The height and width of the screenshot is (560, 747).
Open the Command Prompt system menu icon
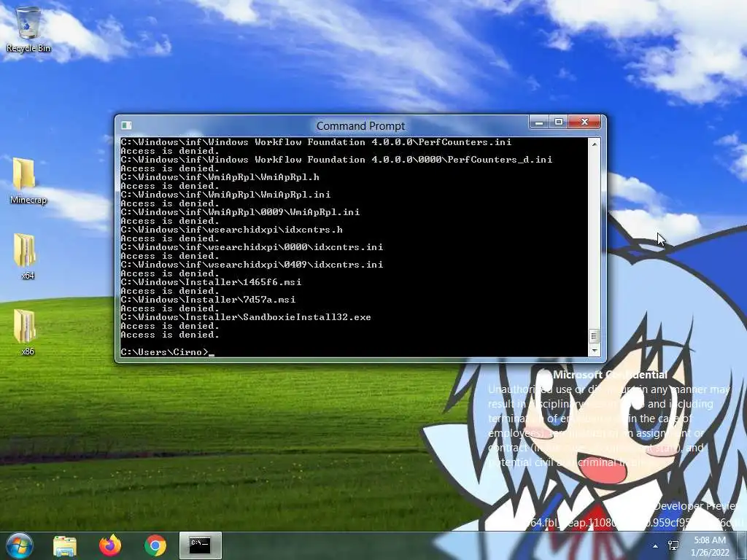click(x=127, y=125)
